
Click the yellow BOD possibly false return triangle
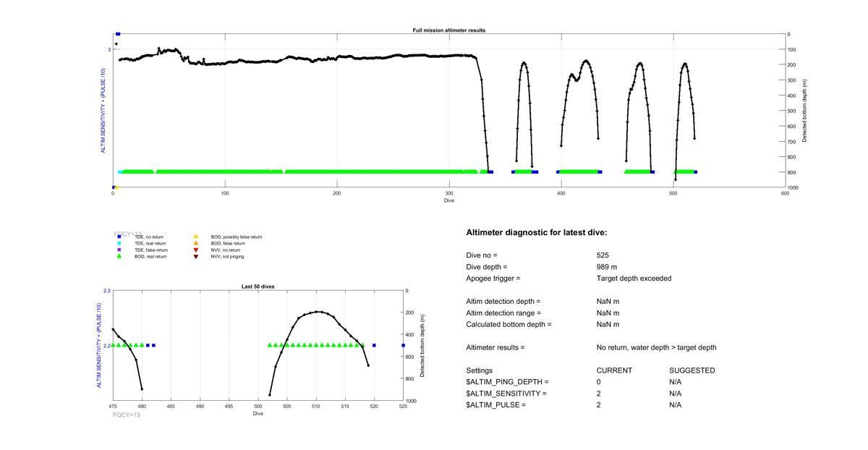(195, 237)
